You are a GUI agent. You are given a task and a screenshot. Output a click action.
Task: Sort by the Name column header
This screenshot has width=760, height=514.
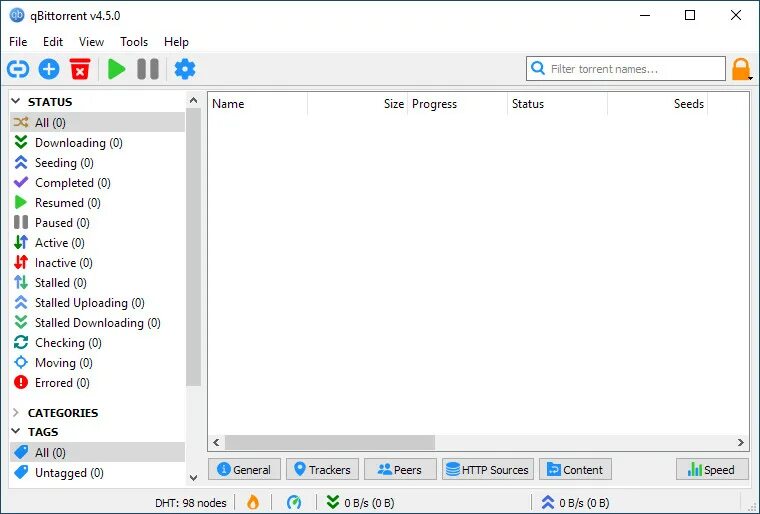pyautogui.click(x=258, y=104)
